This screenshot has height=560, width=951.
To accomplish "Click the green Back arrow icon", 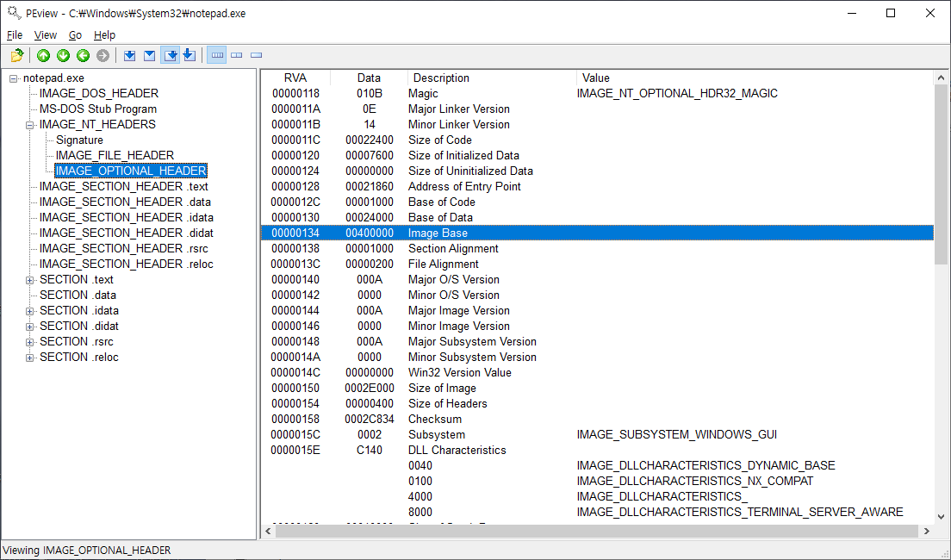I will coord(83,55).
